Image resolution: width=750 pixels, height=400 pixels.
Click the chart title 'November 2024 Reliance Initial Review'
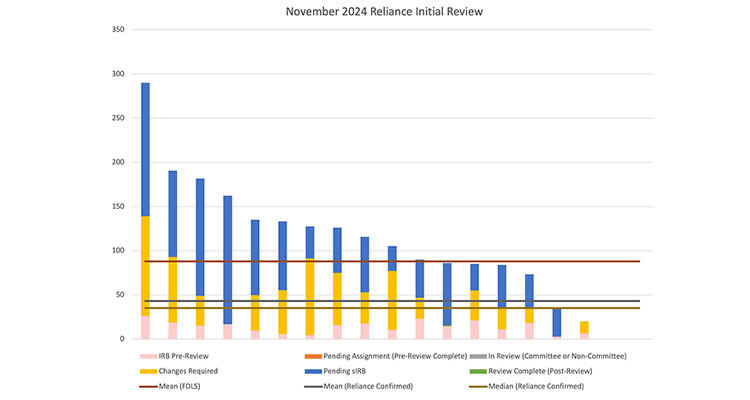coord(374,12)
